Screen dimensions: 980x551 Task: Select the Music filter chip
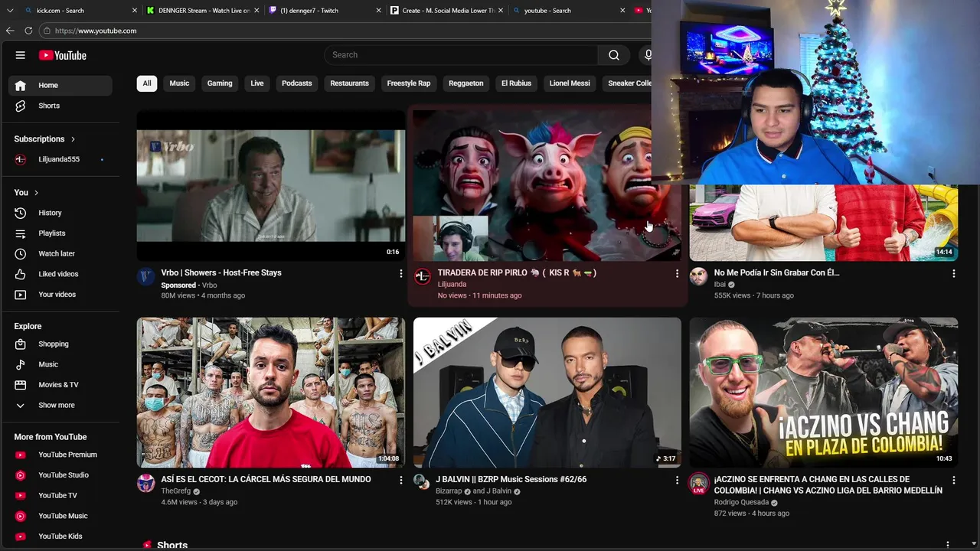(x=179, y=83)
